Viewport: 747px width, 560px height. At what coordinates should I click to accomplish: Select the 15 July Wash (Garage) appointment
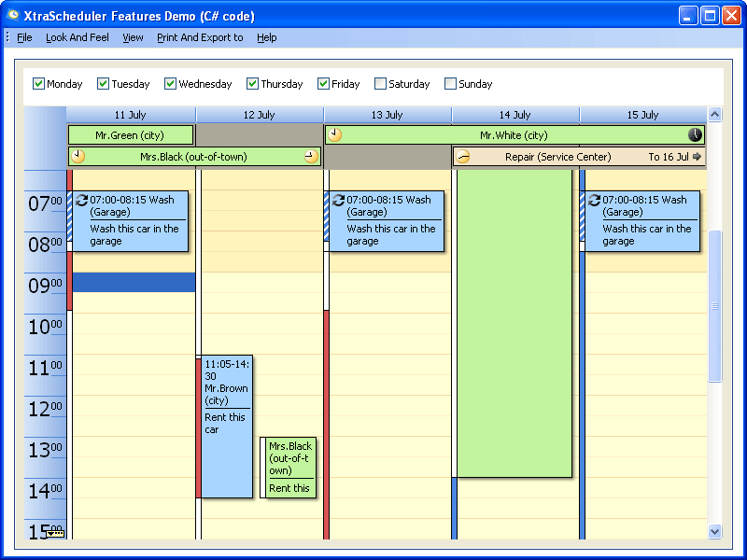click(642, 221)
